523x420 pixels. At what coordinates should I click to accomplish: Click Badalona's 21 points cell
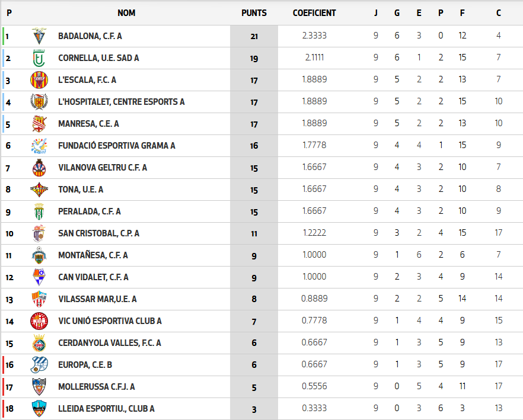click(x=254, y=36)
